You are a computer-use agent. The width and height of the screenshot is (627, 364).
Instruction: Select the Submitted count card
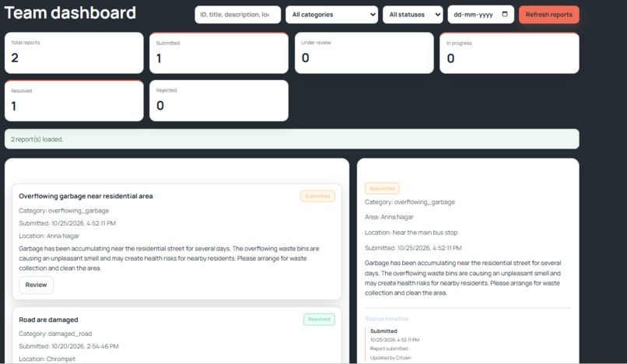[219, 53]
